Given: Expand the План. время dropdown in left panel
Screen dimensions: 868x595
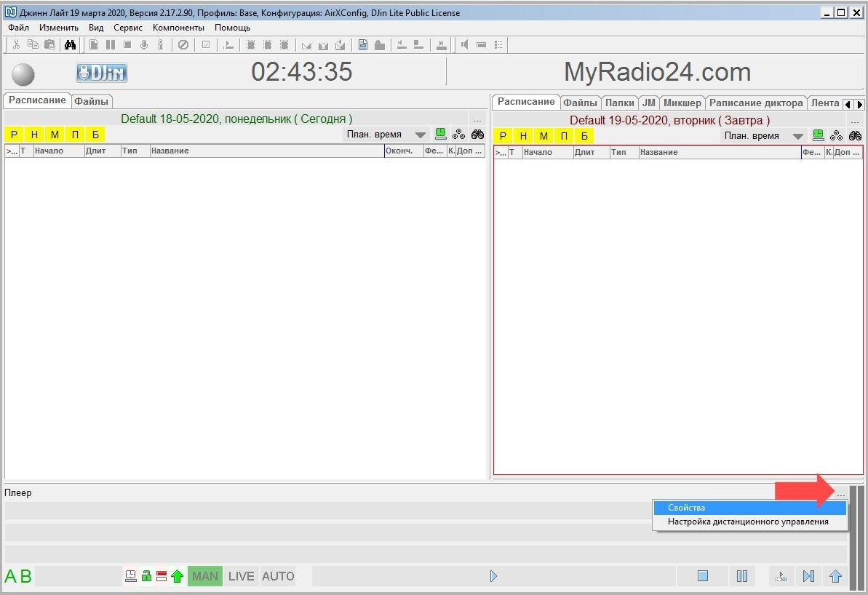Looking at the screenshot, I should (421, 135).
